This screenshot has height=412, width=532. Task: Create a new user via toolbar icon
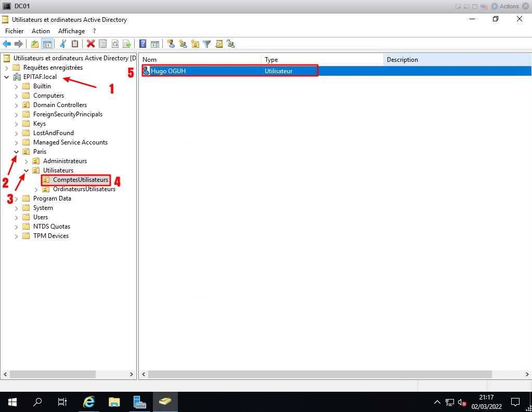(171, 44)
